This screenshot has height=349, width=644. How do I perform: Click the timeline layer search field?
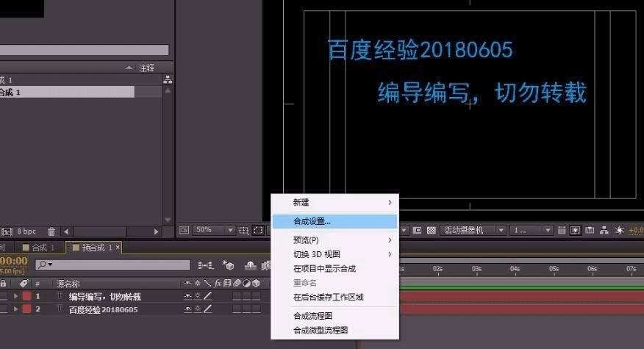[x=113, y=265]
